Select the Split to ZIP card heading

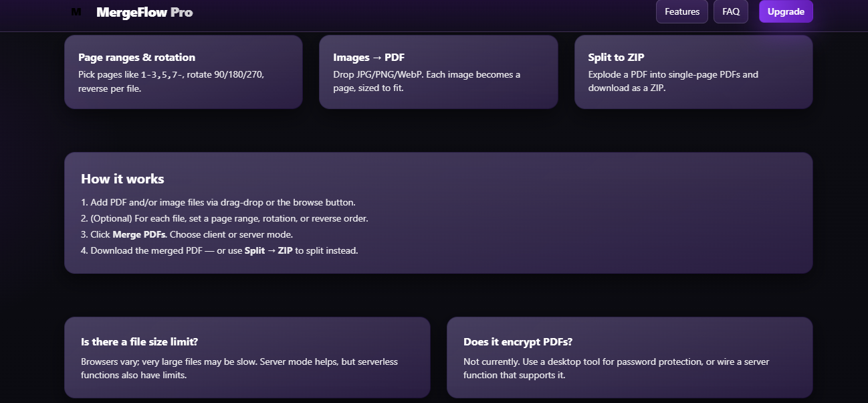[616, 58]
